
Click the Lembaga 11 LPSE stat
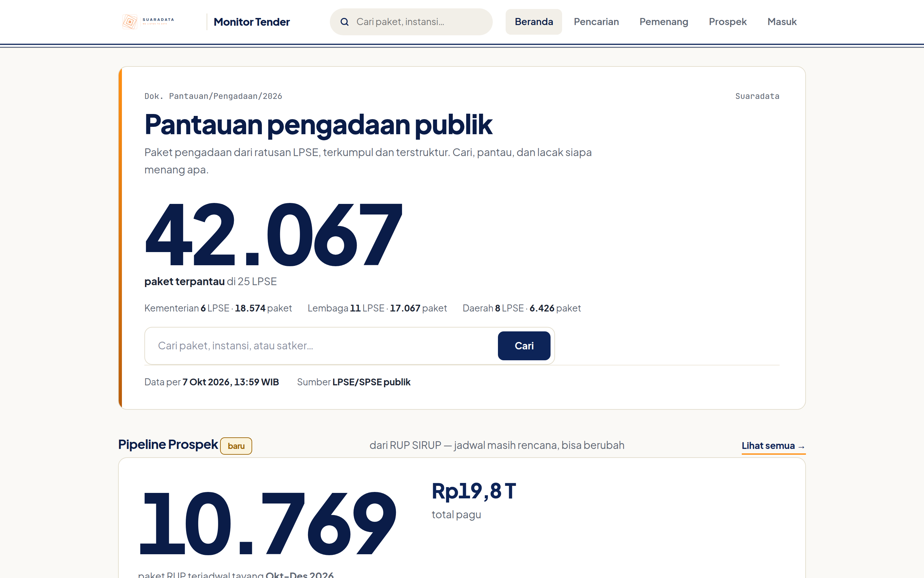point(377,308)
